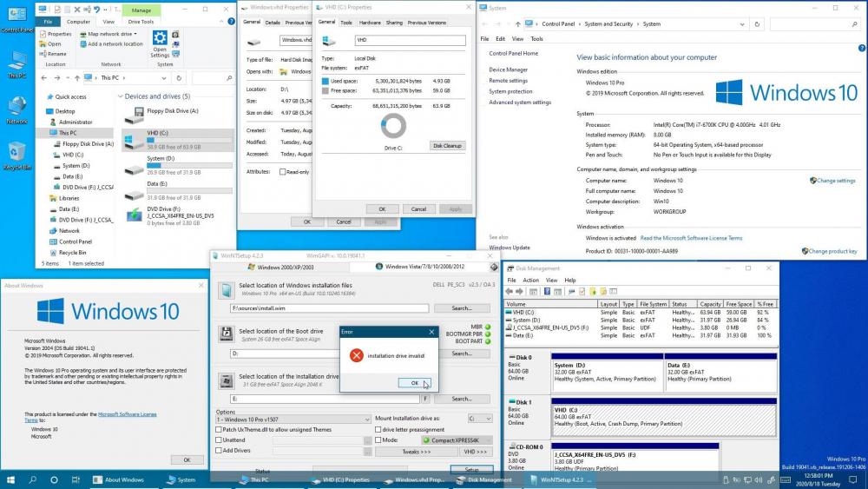868x489 pixels.
Task: Click the Change product key link
Action: (x=832, y=251)
